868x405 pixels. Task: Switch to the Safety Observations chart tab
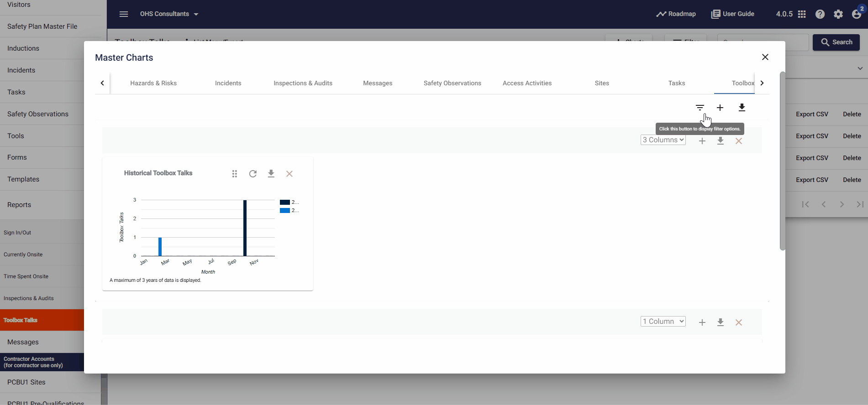[452, 83]
